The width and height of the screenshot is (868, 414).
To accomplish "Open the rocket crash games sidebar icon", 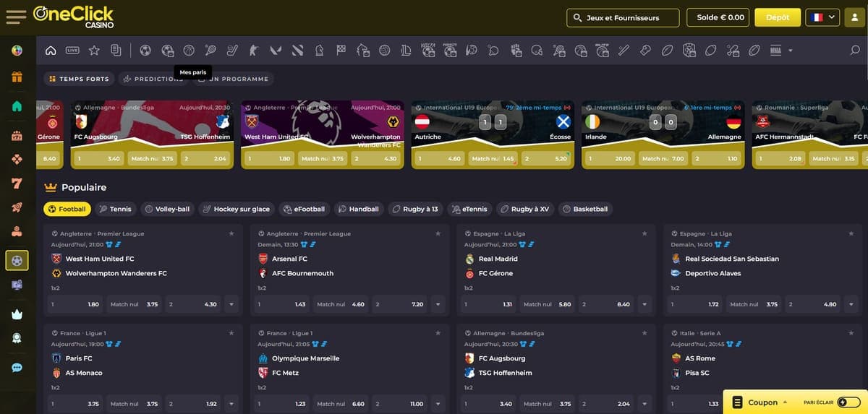I will click(x=17, y=207).
